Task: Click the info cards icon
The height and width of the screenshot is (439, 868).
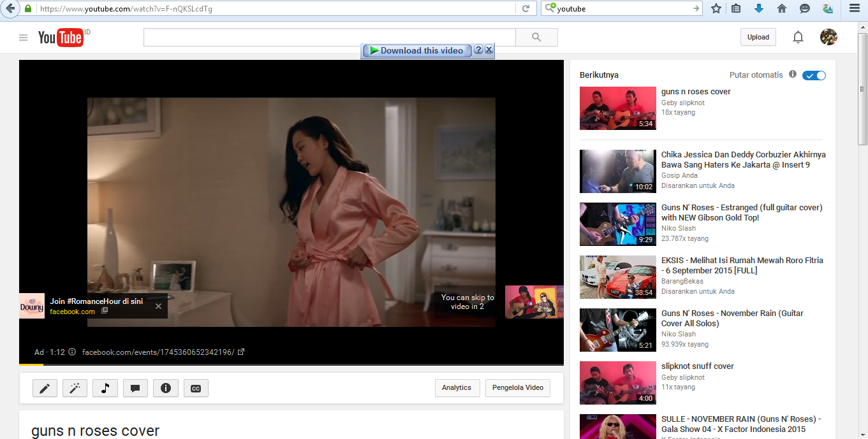Action: (166, 388)
